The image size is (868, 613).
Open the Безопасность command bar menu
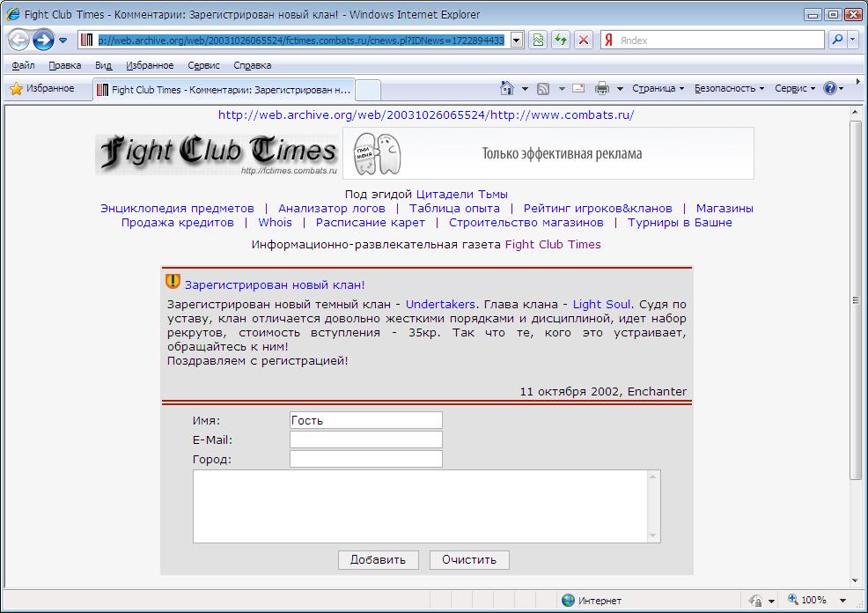pyautogui.click(x=729, y=89)
